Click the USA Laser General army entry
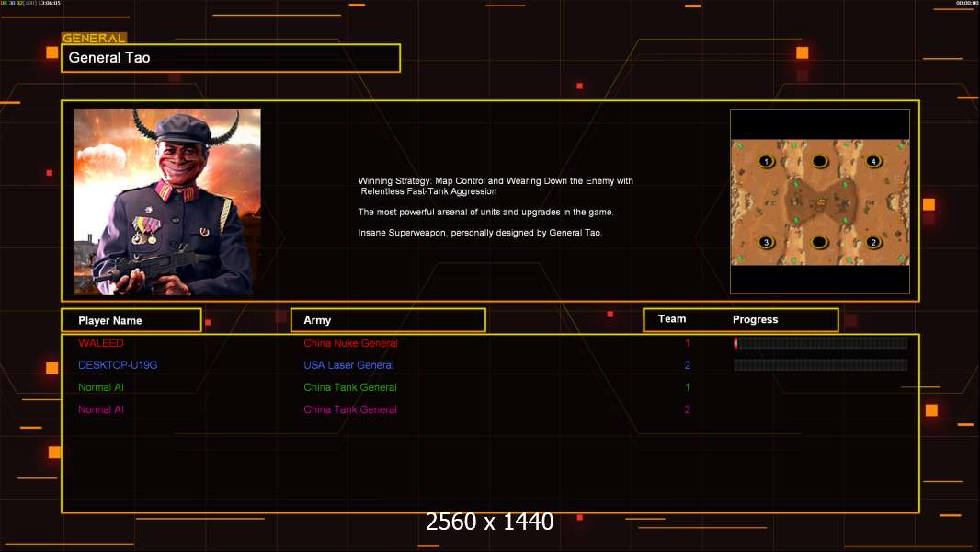This screenshot has width=980, height=552. [348, 365]
